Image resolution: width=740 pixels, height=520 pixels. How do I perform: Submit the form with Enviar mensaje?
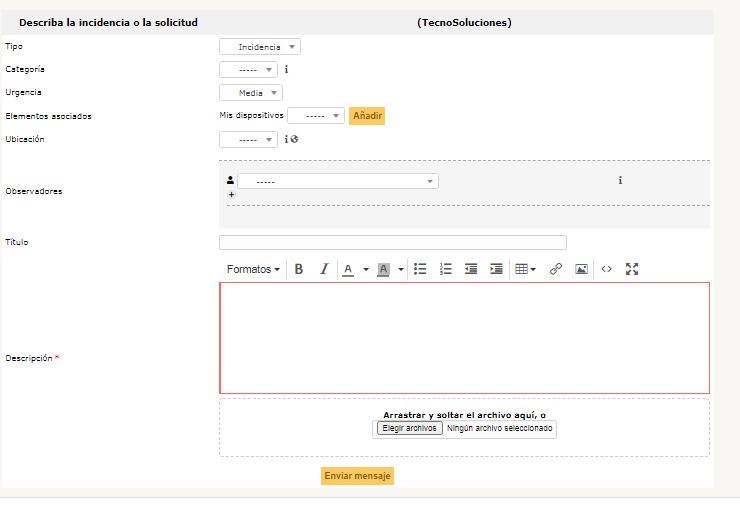tap(357, 476)
